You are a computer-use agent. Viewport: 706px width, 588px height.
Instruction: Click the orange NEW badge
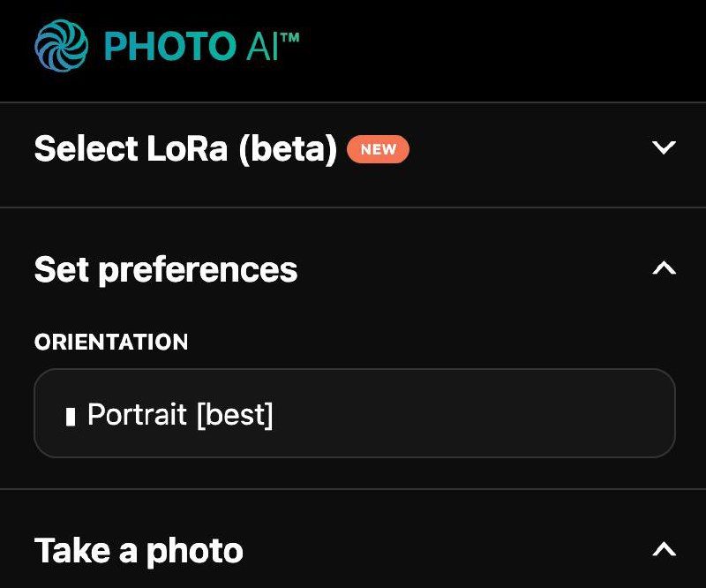point(378,149)
